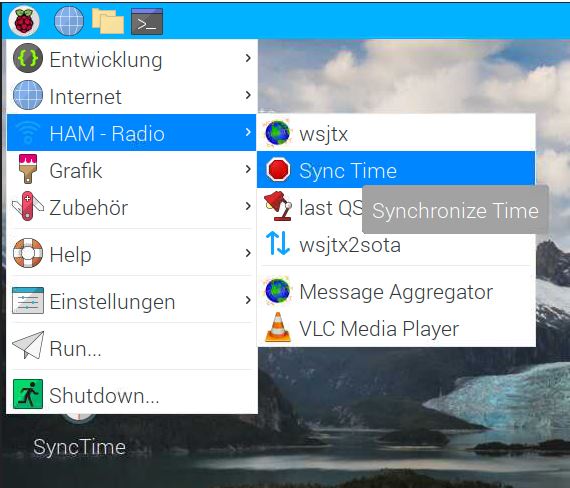Image resolution: width=570 pixels, height=488 pixels.
Task: Launch the terminal icon in taskbar
Action: [x=147, y=21]
